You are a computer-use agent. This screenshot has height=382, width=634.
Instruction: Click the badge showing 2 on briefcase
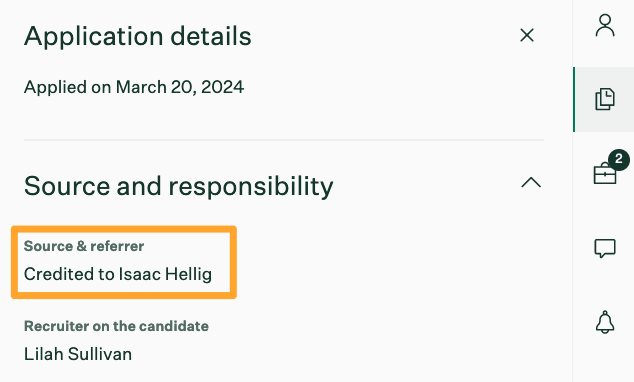(x=619, y=160)
